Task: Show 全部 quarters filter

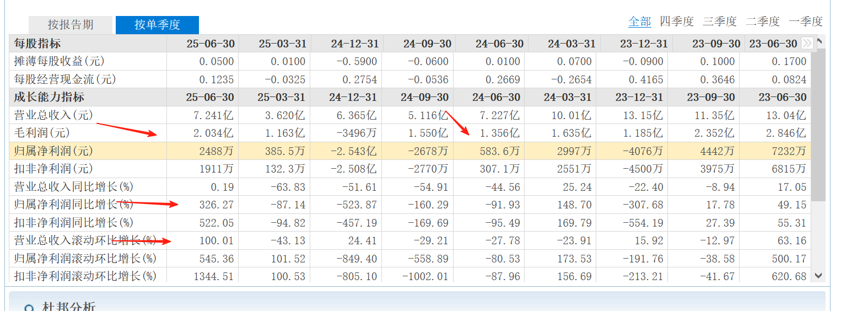Action: point(639,22)
